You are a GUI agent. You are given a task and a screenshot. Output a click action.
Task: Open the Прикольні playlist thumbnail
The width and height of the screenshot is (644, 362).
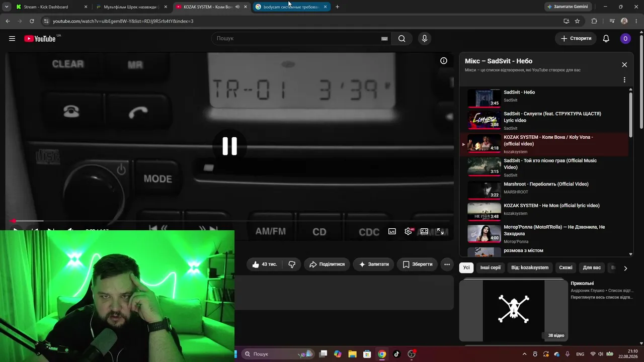pos(513,310)
